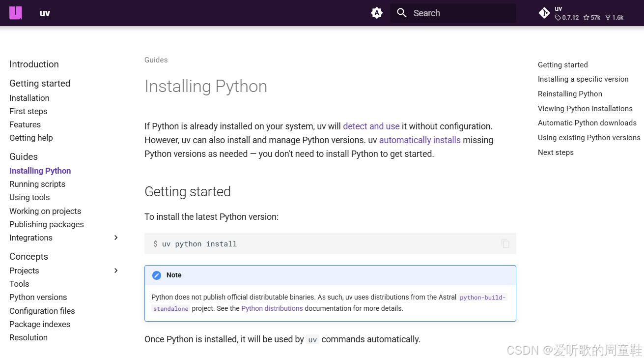The height and width of the screenshot is (361, 644).
Task: Focus the Search input field
Action: (453, 13)
